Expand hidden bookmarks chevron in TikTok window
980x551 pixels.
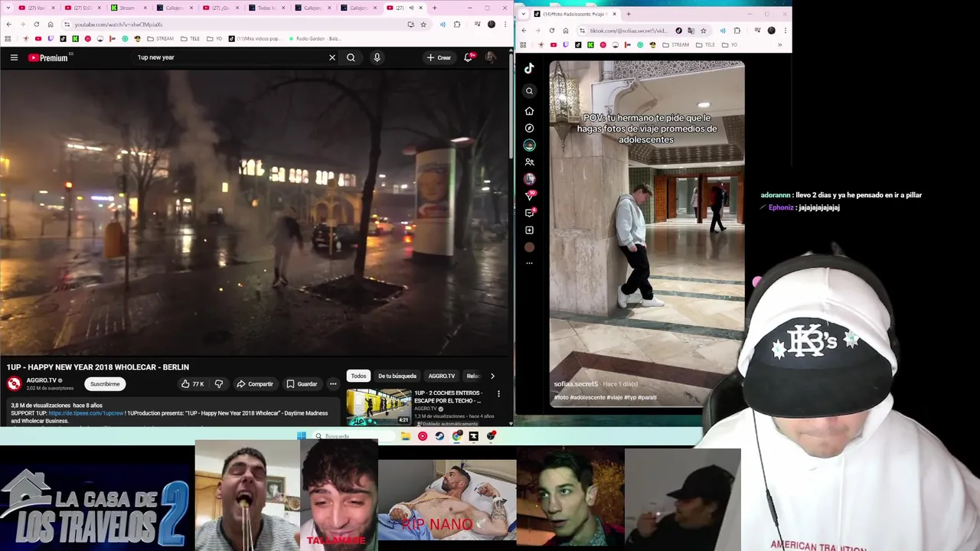(779, 44)
